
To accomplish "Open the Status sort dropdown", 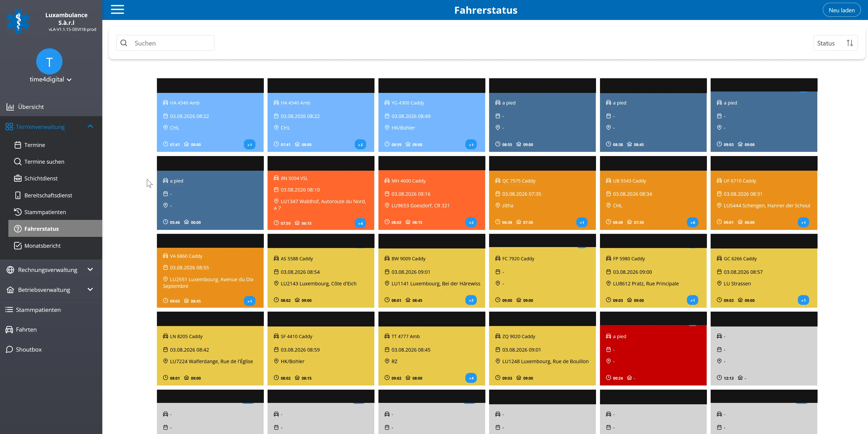I will click(x=835, y=43).
